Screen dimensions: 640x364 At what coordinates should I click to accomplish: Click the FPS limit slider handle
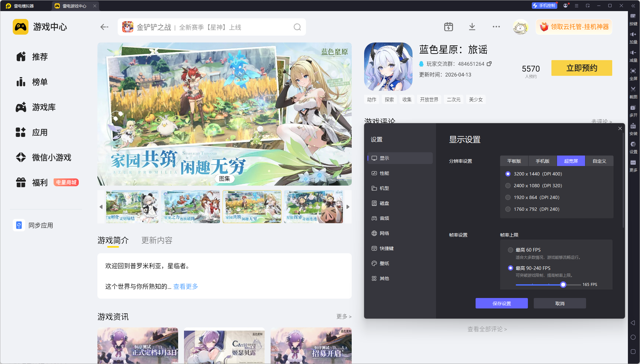[x=563, y=285]
